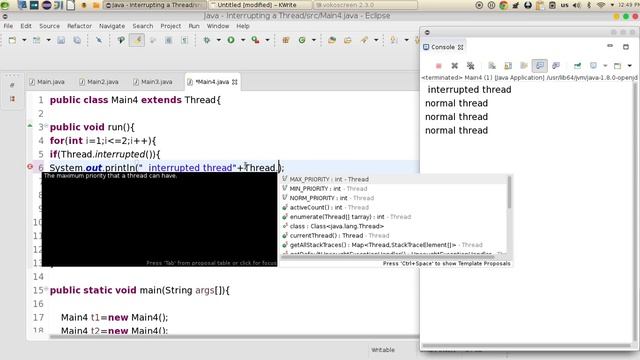Open the Open Console dropdown arrow

tap(629, 66)
